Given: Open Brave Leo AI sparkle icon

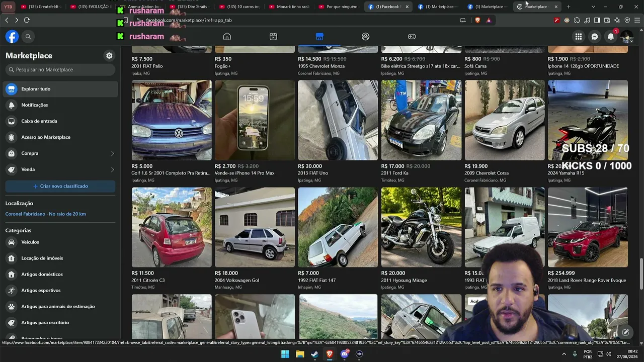Looking at the screenshot, I should (617, 20).
